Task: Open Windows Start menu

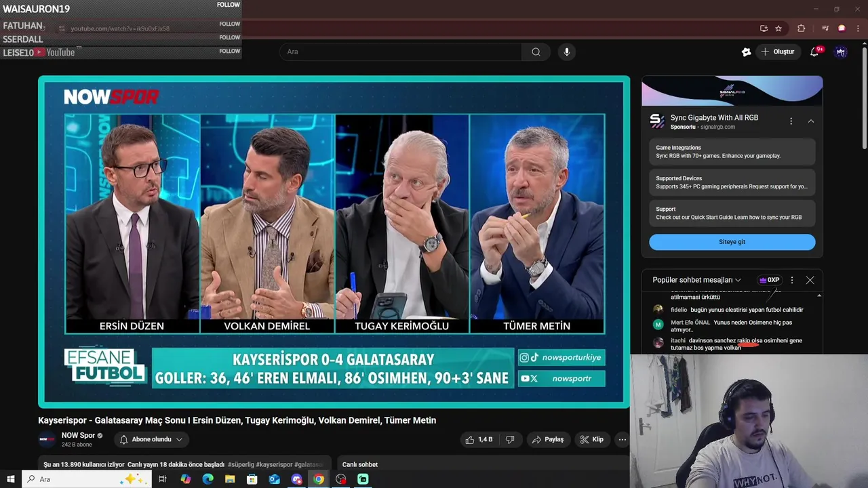Action: coord(10,479)
